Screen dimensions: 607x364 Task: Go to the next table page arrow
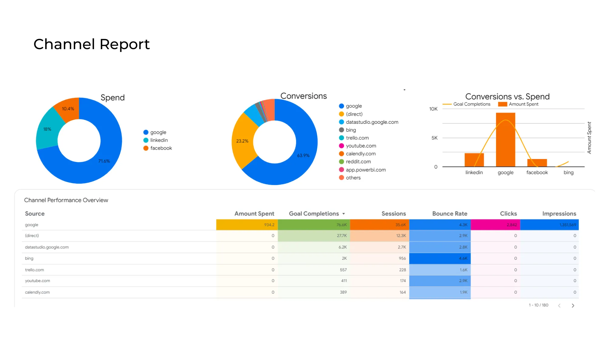[573, 305]
